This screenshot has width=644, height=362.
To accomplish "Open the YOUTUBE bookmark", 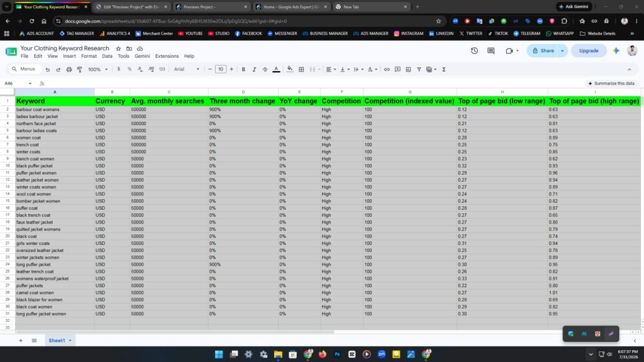I will 190,34.
